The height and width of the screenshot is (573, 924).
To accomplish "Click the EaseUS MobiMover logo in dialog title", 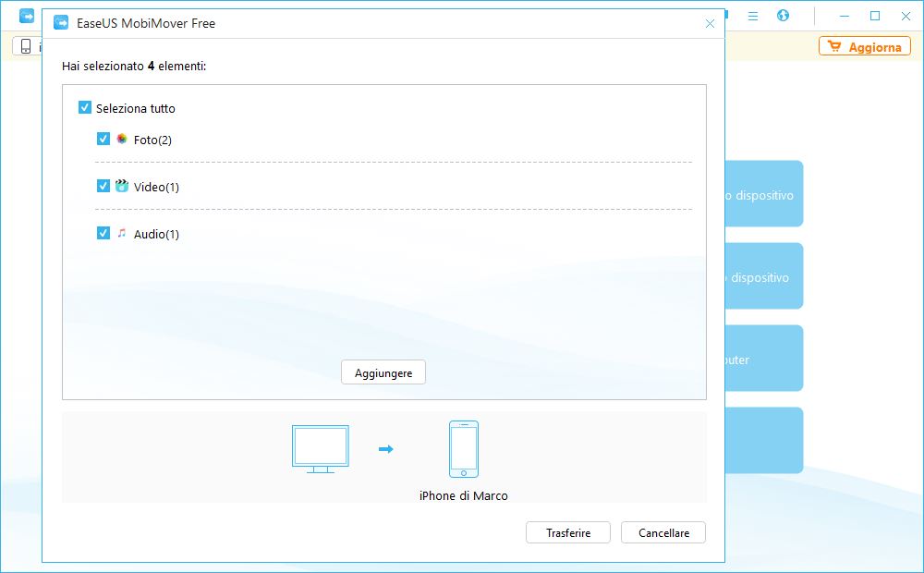I will pyautogui.click(x=61, y=23).
